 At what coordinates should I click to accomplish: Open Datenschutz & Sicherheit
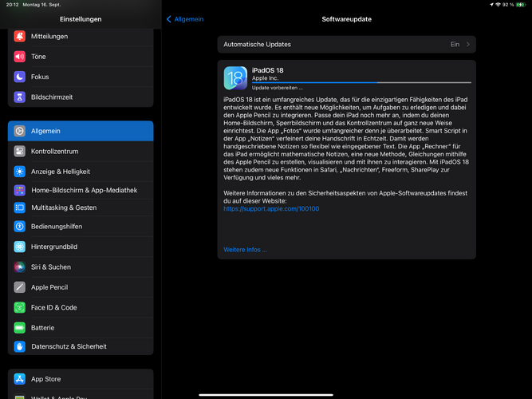pos(81,346)
